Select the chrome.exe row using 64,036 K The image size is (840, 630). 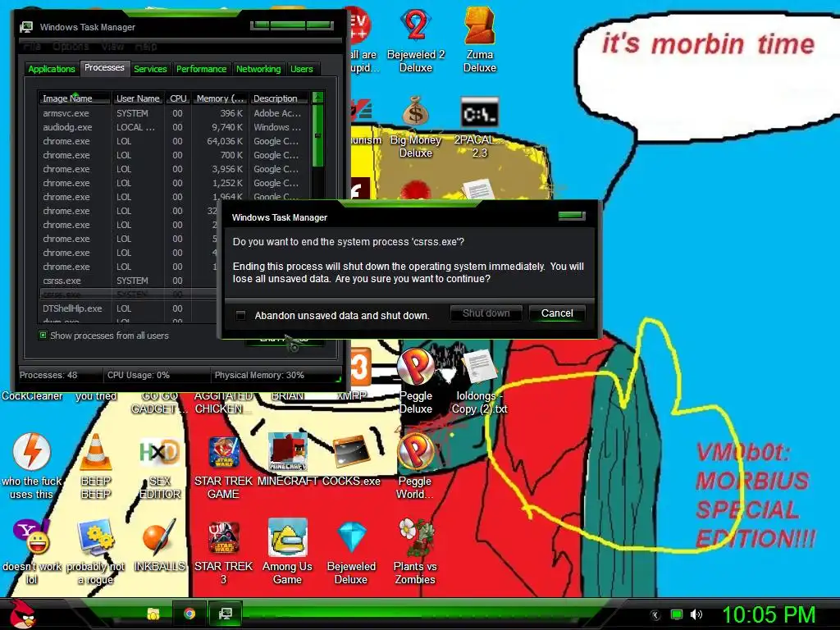[x=174, y=141]
